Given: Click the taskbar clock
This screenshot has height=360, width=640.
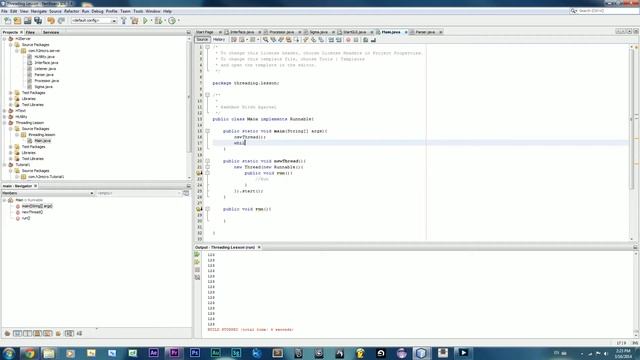Looking at the screenshot, I should (623, 353).
